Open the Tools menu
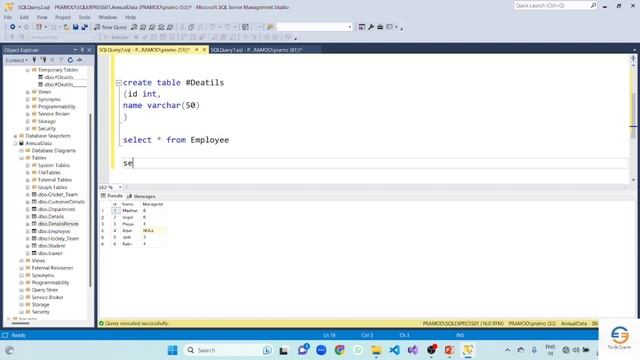 (x=84, y=17)
